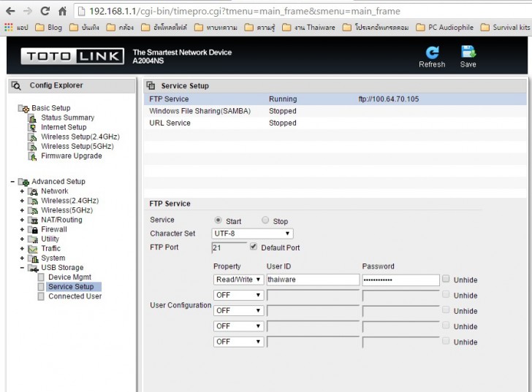The height and width of the screenshot is (392, 532).
Task: Click the browser home icon
Action: pyautogui.click(x=62, y=11)
